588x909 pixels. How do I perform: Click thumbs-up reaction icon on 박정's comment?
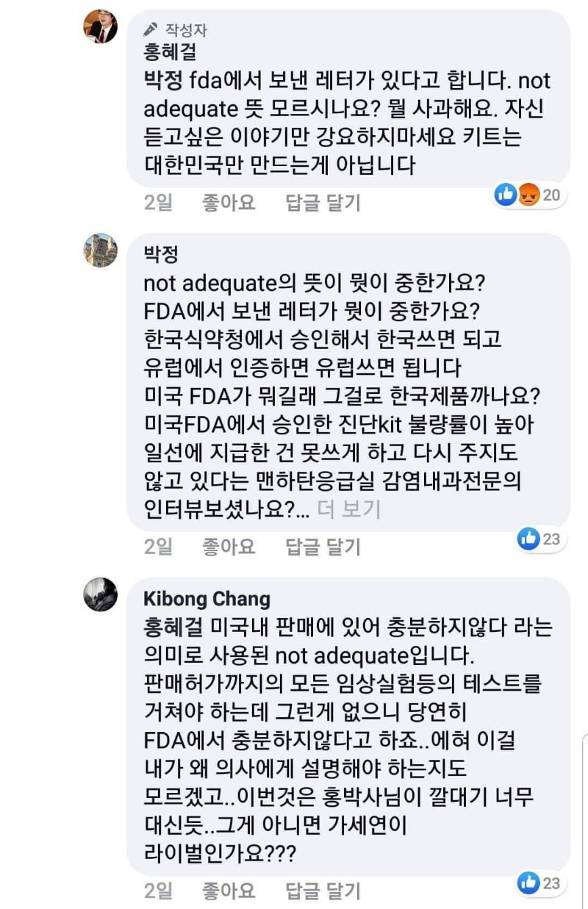pos(528,539)
